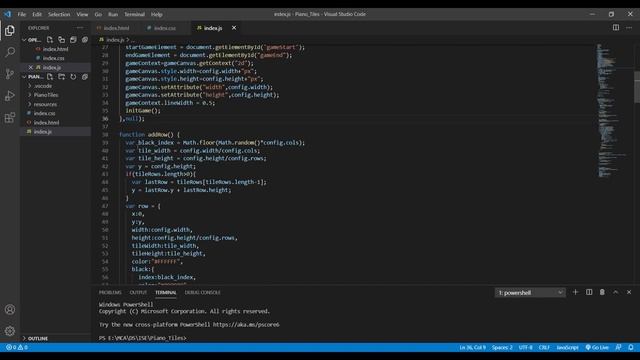Image resolution: width=640 pixels, height=360 pixels.
Task: Refresh the Explorer file tree
Action: point(73,77)
